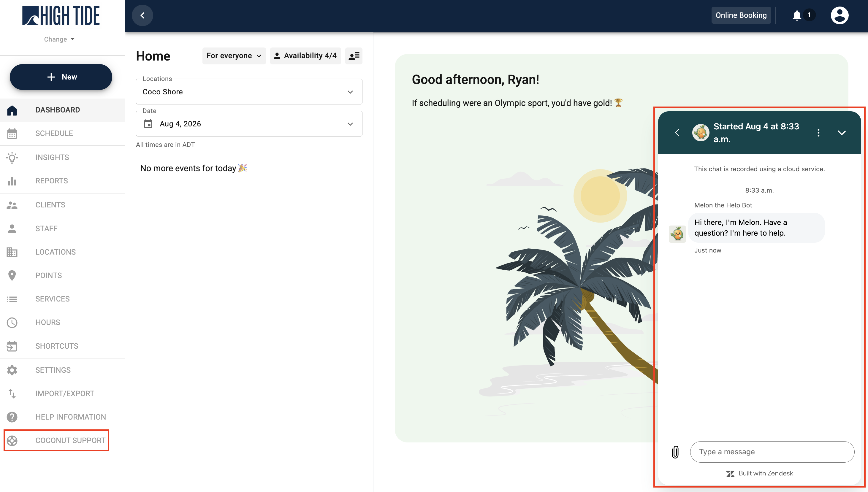Click the calendar icon in Date field
Screen dimensions: 868x492
click(148, 124)
